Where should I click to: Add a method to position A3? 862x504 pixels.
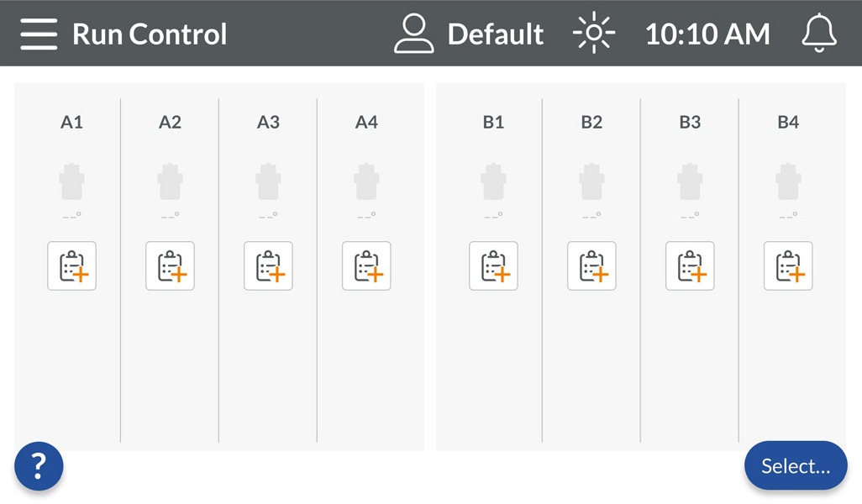(x=268, y=265)
